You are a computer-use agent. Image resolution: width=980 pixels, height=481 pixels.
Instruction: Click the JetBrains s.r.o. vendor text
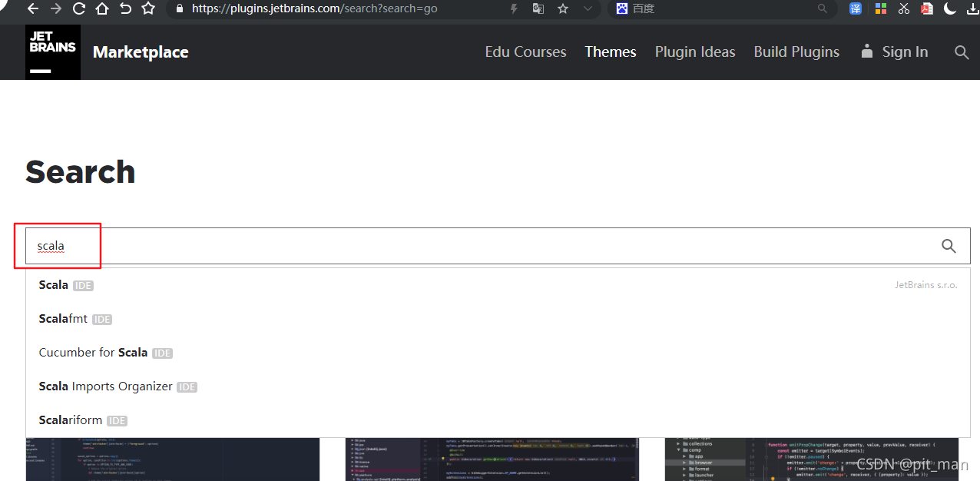click(x=926, y=285)
